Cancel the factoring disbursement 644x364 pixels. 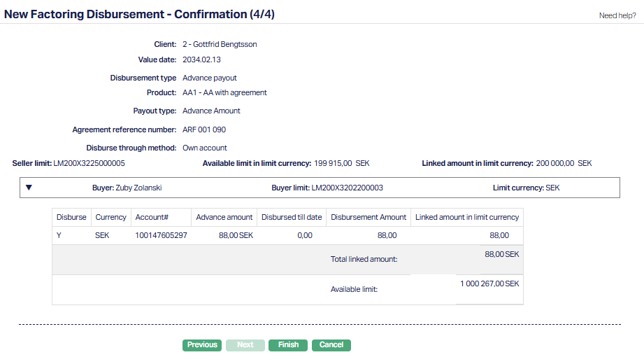(331, 345)
